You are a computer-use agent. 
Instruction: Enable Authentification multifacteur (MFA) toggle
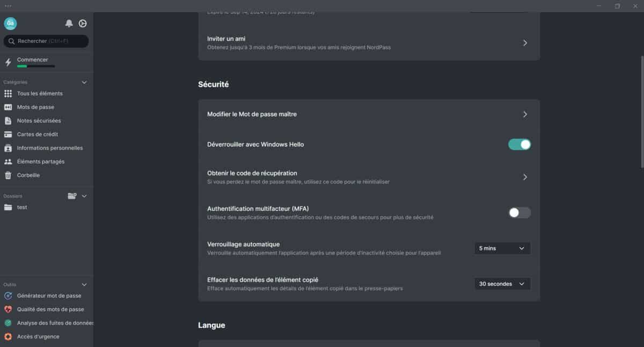[x=519, y=212]
